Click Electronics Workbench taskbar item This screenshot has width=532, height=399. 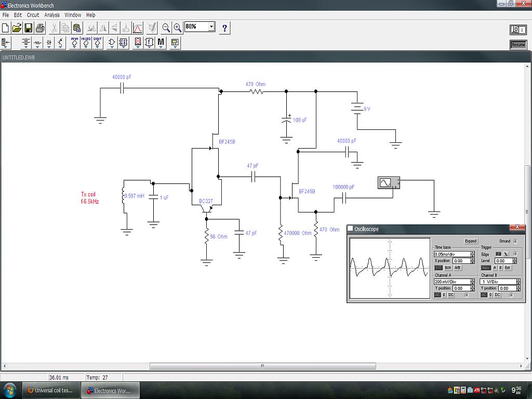(x=110, y=390)
